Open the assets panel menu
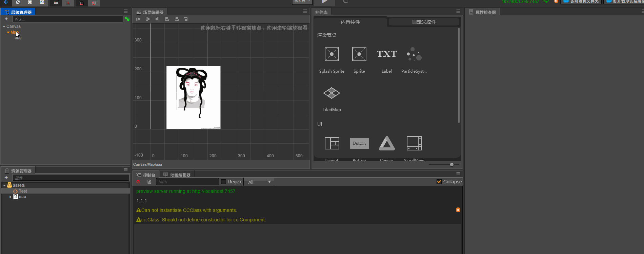 126,170
